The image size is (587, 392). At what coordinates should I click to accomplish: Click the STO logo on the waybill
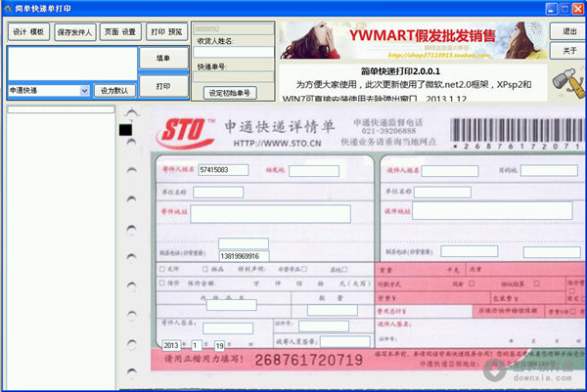186,132
